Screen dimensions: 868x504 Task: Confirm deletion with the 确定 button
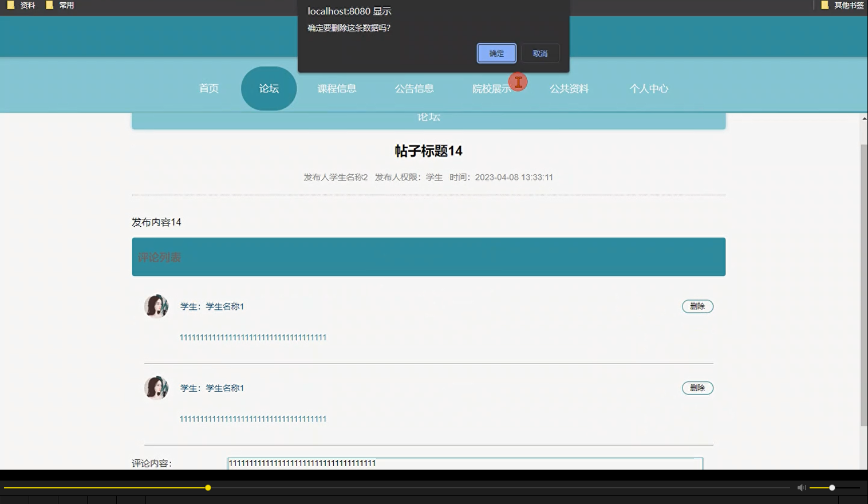[496, 53]
